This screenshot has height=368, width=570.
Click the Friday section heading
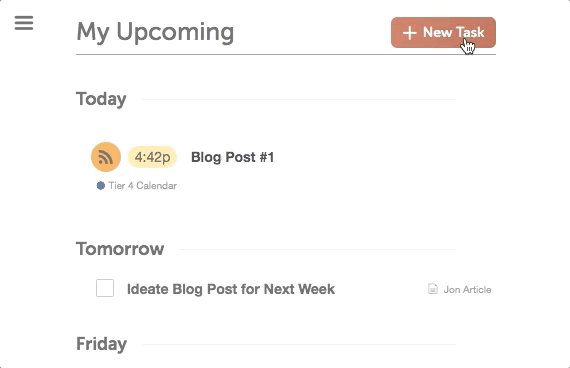(x=101, y=344)
